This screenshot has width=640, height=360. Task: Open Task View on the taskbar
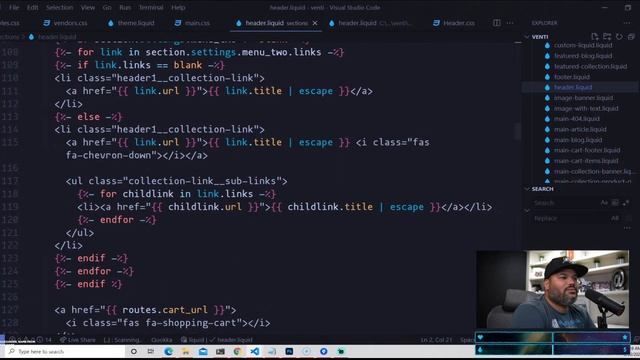(151, 351)
